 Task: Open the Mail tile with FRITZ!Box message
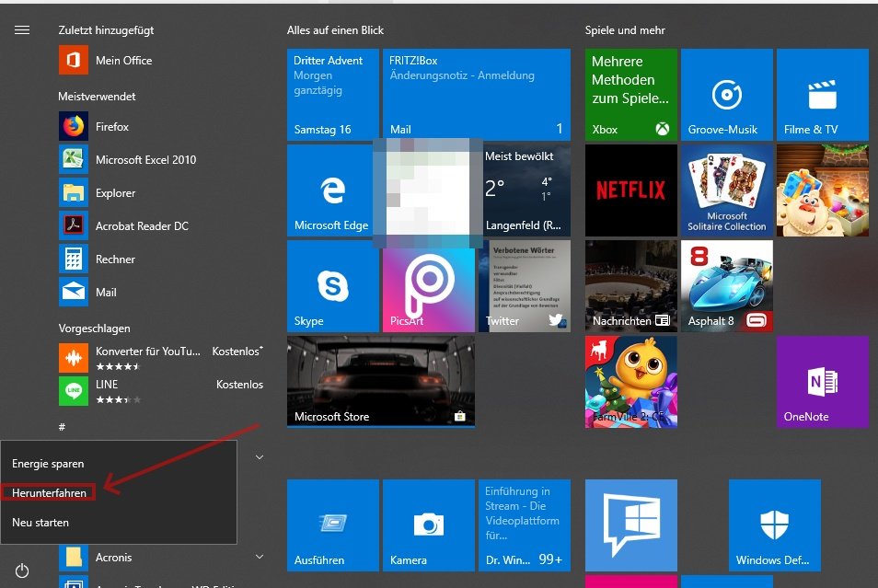click(x=477, y=95)
